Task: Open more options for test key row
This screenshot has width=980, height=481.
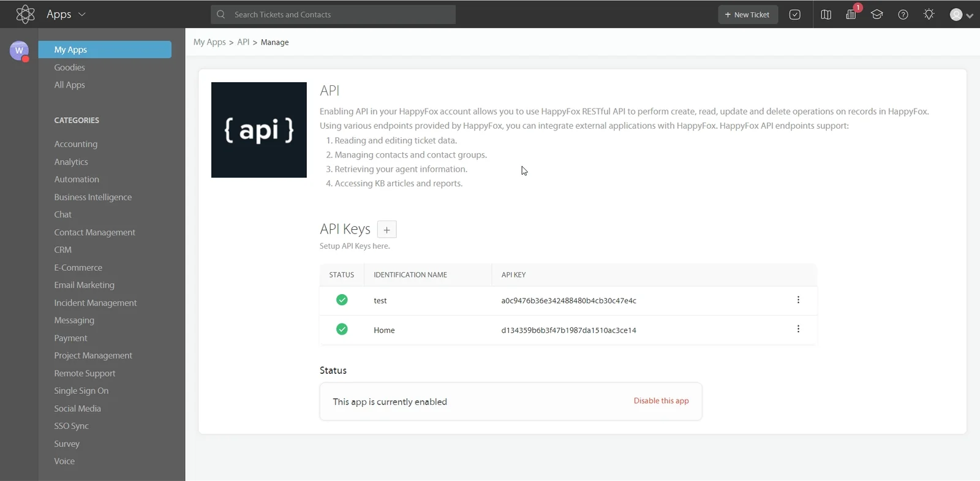Action: (798, 300)
